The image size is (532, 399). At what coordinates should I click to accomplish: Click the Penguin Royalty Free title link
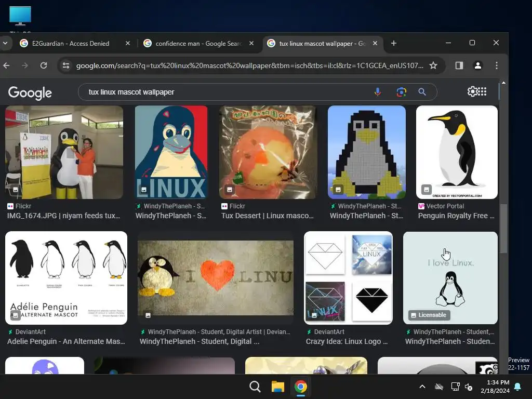[456, 216]
